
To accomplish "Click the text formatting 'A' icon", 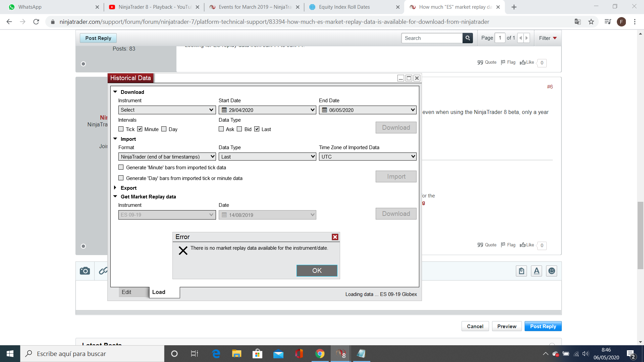I will [536, 271].
